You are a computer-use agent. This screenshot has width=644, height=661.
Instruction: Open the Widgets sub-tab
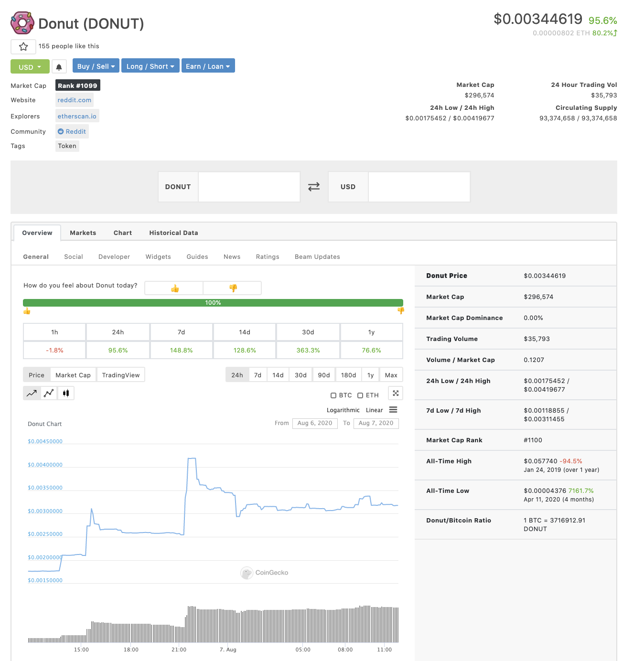click(158, 256)
